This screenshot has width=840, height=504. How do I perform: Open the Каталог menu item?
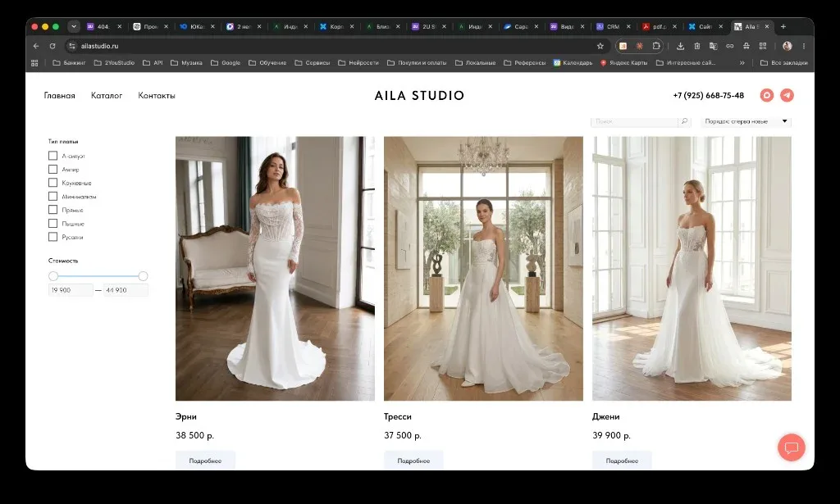point(107,95)
